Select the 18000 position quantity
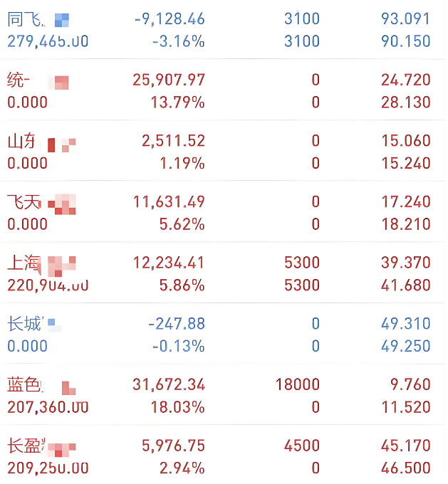The height and width of the screenshot is (484, 448). tap(297, 386)
